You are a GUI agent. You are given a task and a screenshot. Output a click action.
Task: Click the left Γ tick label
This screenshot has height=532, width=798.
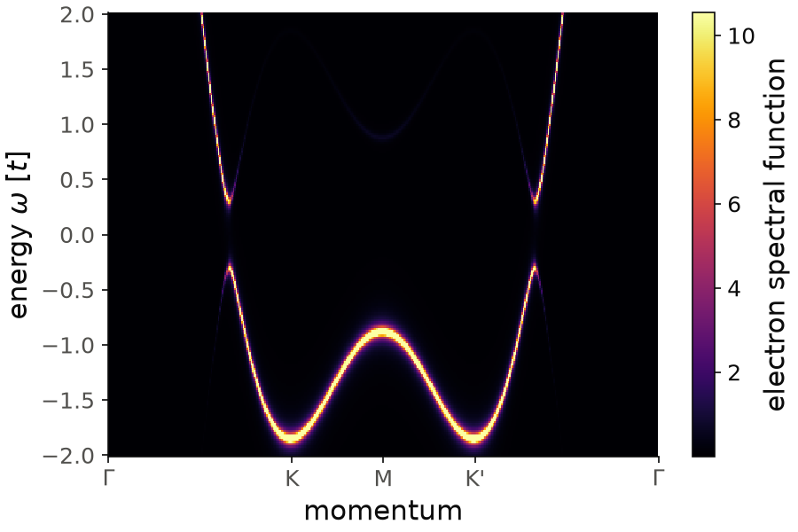point(107,478)
